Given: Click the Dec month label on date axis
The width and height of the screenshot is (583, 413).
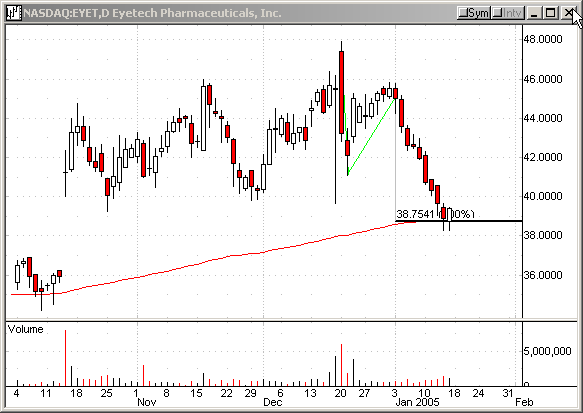Looking at the screenshot, I should (273, 402).
